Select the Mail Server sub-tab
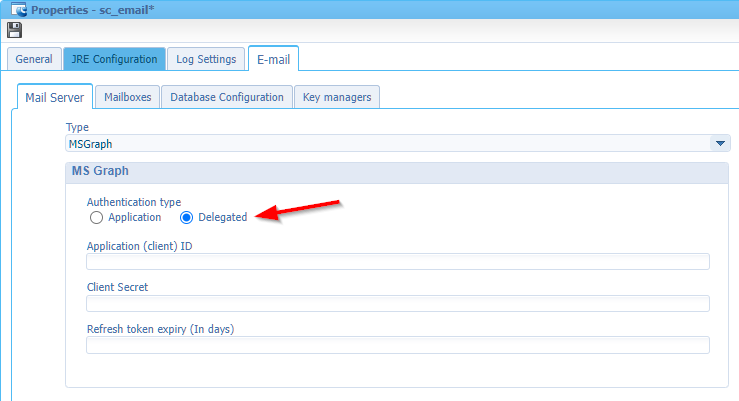Screen dimensions: 739x401 click(55, 97)
